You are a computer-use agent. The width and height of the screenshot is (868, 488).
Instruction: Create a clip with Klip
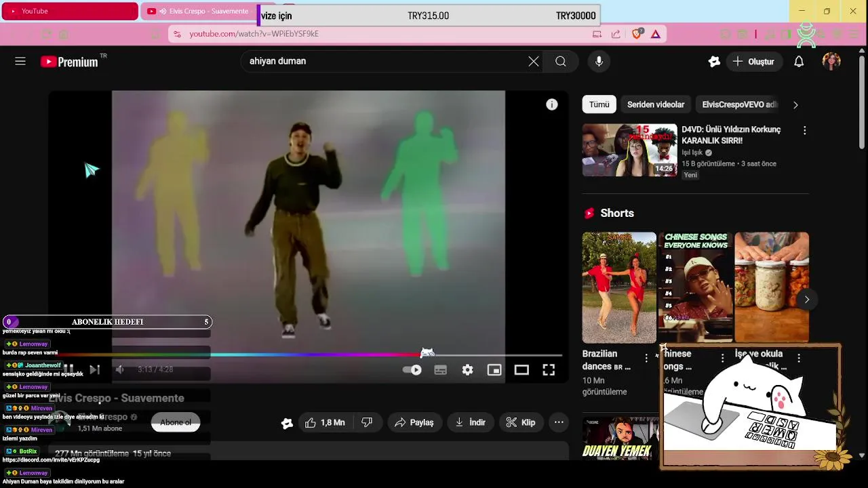coord(521,422)
